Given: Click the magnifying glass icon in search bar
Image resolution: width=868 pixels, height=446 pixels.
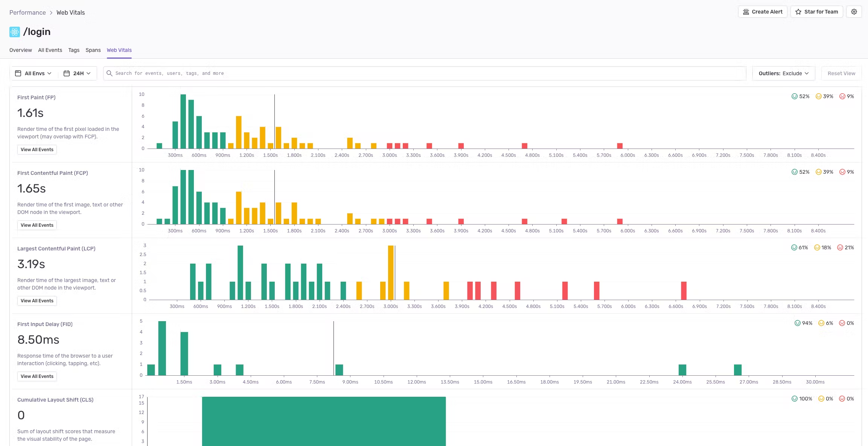Looking at the screenshot, I should point(109,73).
